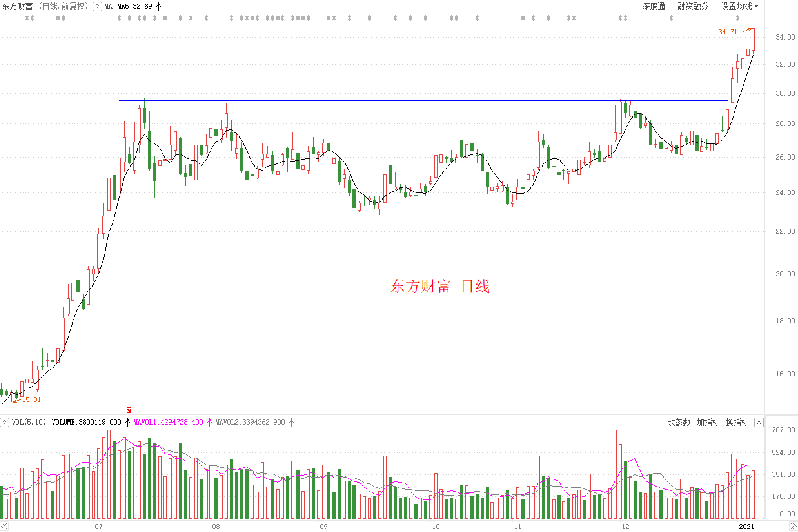Viewport: 798px width, 532px height.
Task: Click the red S marker below the chart
Action: point(129,410)
